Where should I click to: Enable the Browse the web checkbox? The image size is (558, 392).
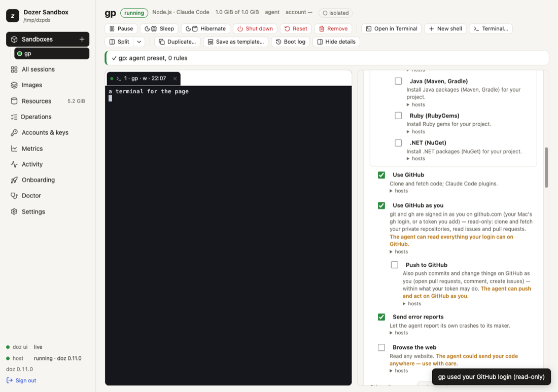[x=381, y=347]
